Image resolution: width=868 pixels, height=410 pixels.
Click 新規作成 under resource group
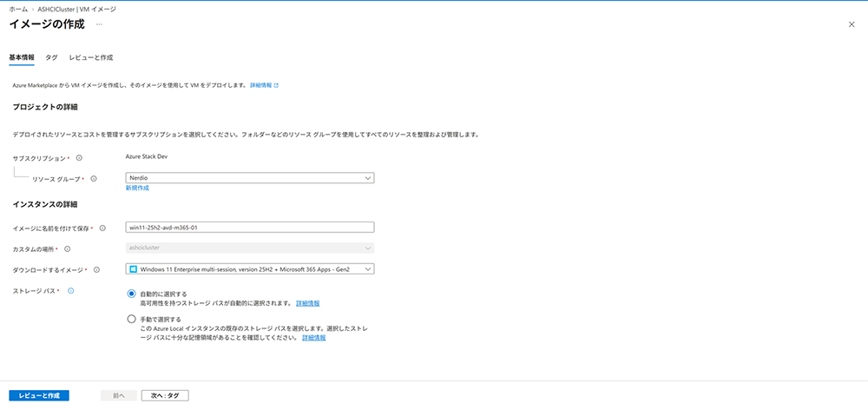tap(137, 188)
